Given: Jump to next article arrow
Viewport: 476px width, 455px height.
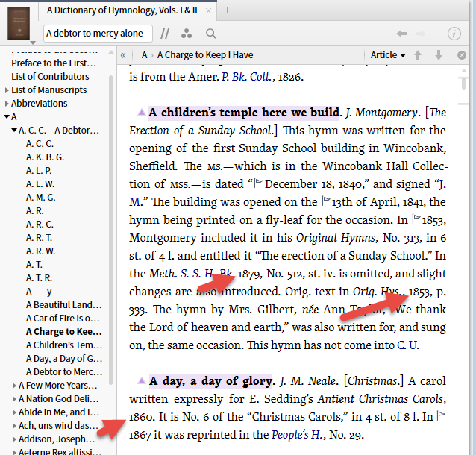Looking at the screenshot, I should point(439,55).
